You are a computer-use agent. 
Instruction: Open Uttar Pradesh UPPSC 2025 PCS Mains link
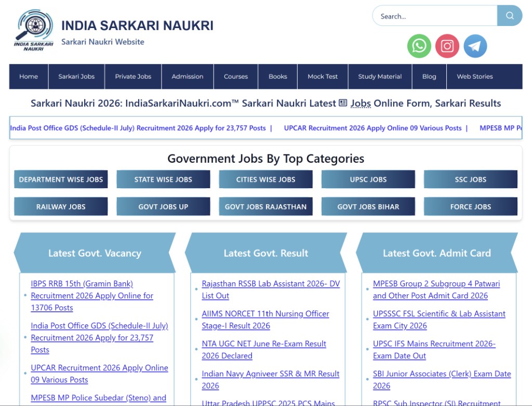[x=269, y=402]
